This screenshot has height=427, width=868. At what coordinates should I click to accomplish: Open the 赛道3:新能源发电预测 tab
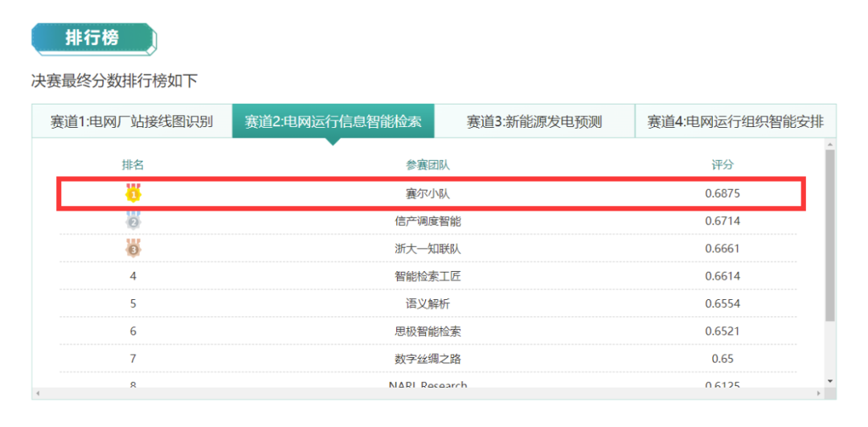coord(534,121)
